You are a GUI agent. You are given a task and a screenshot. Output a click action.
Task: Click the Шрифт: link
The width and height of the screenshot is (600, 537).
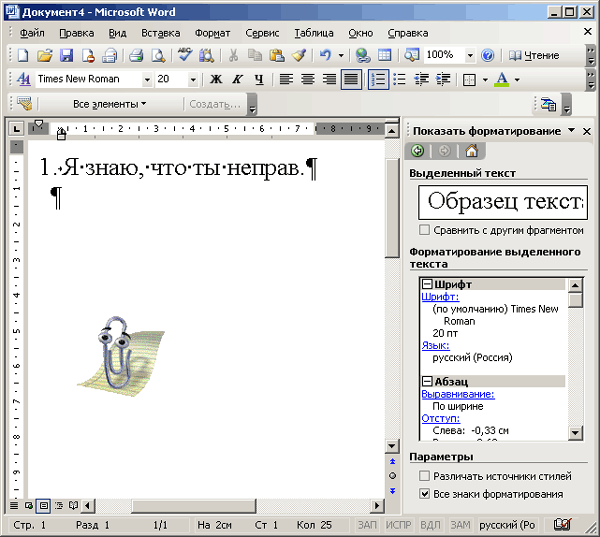(x=440, y=297)
